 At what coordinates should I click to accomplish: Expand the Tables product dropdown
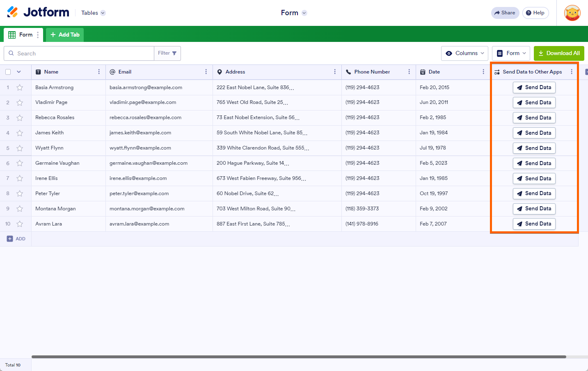(93, 13)
